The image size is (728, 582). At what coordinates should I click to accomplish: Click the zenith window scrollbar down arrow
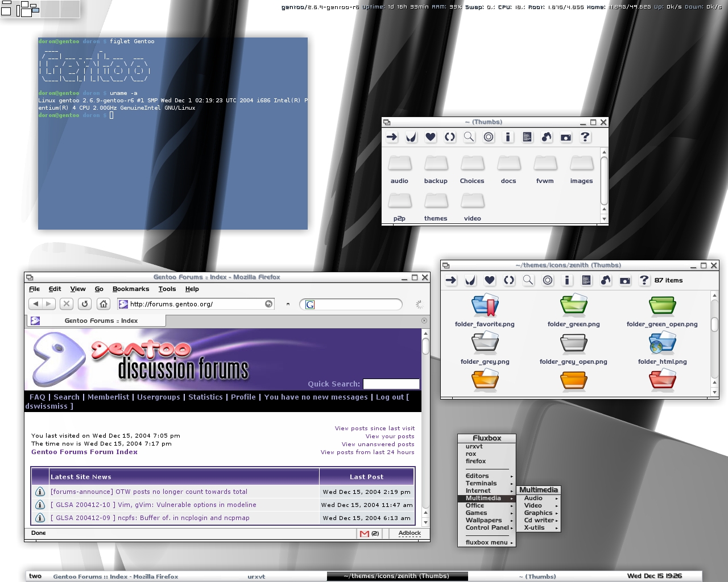click(715, 392)
